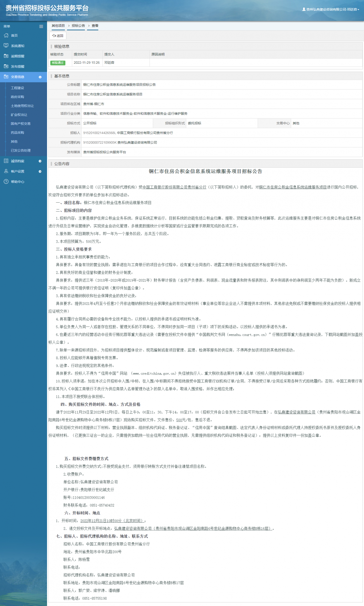Click the 发布媒体 value text
The width and height of the screenshot is (364, 606).
[104, 152]
